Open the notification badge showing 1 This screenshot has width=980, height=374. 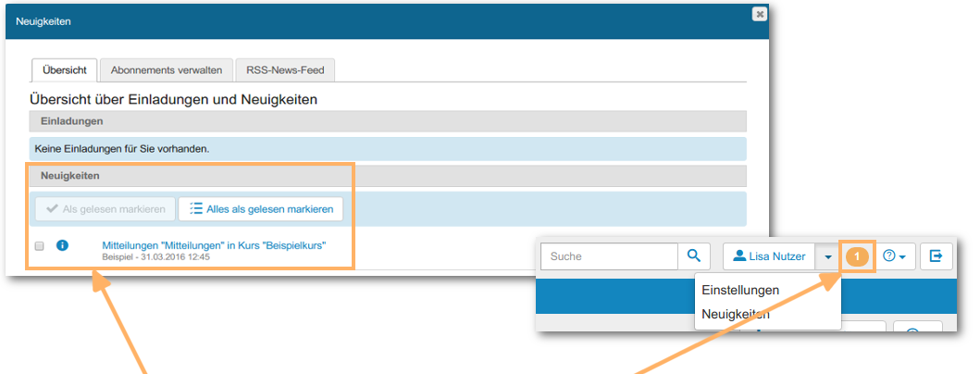pyautogui.click(x=859, y=256)
